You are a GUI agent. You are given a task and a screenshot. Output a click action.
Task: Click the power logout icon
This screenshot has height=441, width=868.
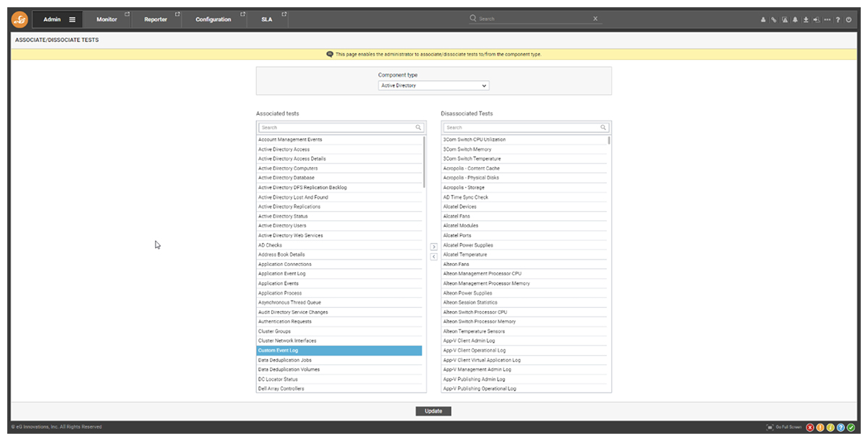tap(849, 20)
